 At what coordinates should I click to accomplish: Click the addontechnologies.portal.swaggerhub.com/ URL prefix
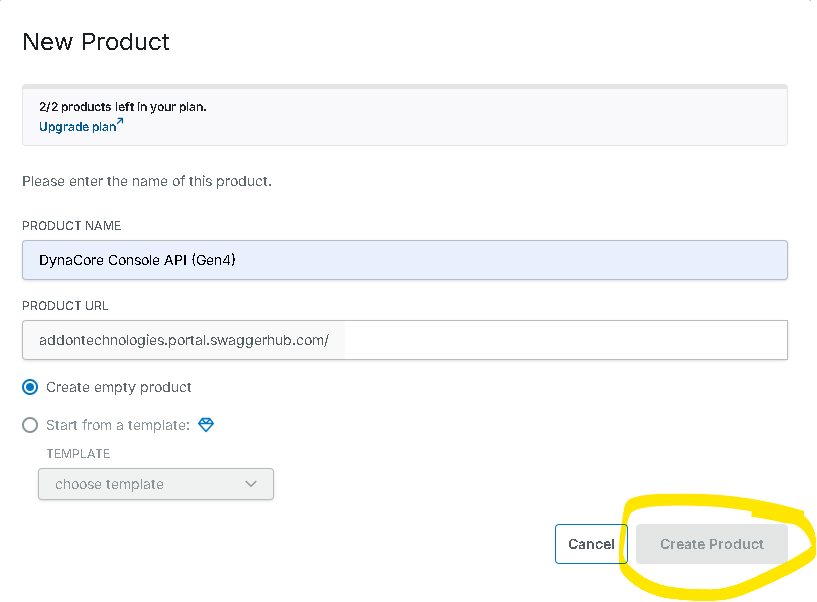[x=183, y=340]
